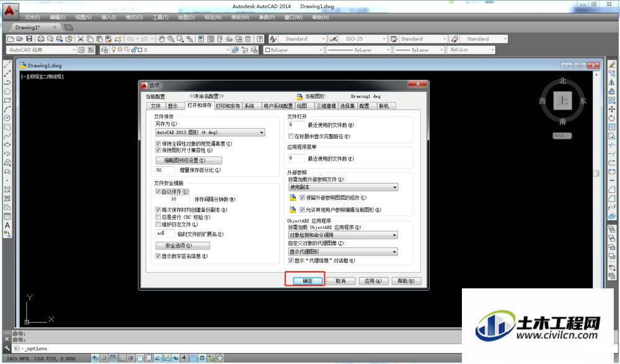Click the Open file folder icon

(20, 39)
